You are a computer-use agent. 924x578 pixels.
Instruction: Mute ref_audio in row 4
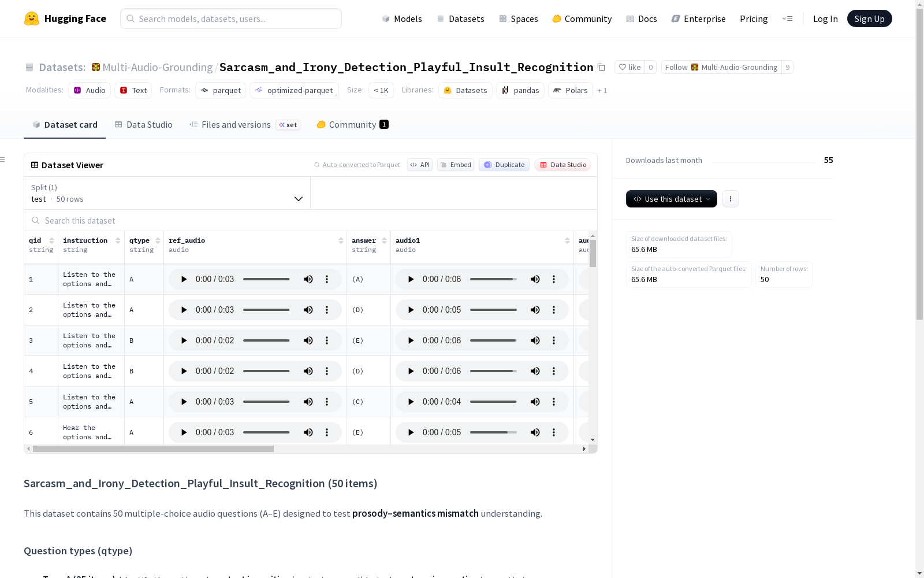[308, 371]
